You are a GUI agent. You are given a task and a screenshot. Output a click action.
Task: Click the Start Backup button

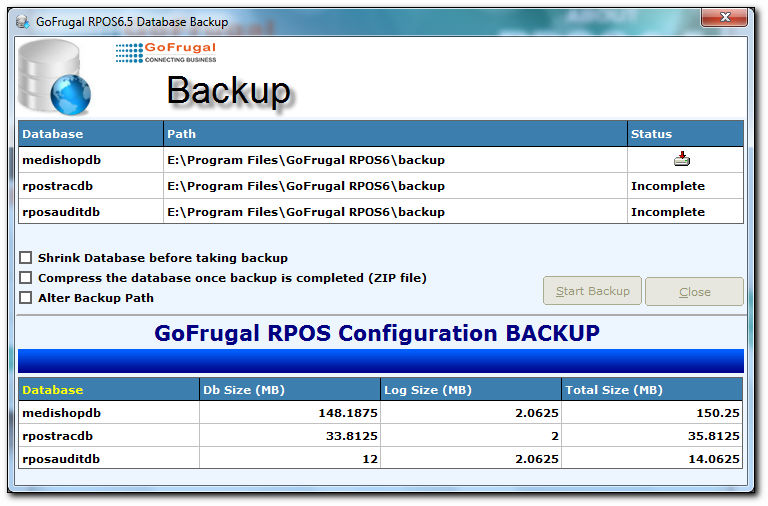[592, 291]
